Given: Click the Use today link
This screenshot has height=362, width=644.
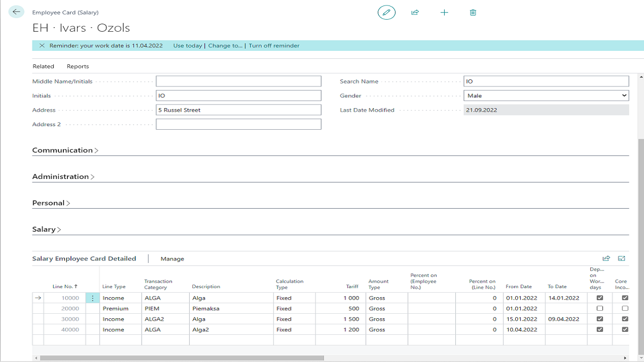Looking at the screenshot, I should coord(187,46).
